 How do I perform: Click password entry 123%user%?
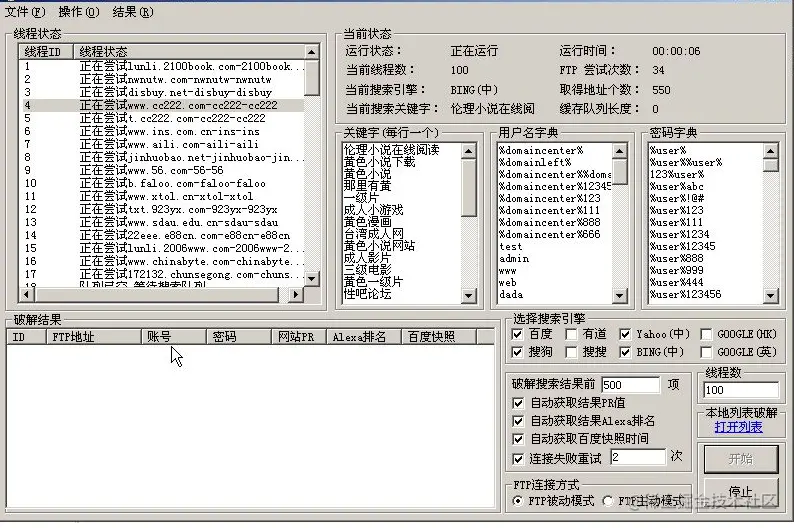677,175
